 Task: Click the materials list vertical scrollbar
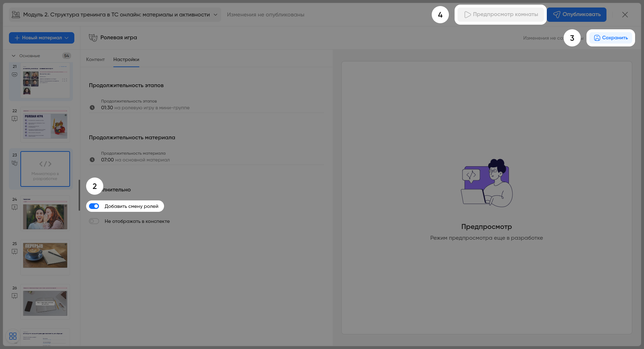(x=79, y=195)
